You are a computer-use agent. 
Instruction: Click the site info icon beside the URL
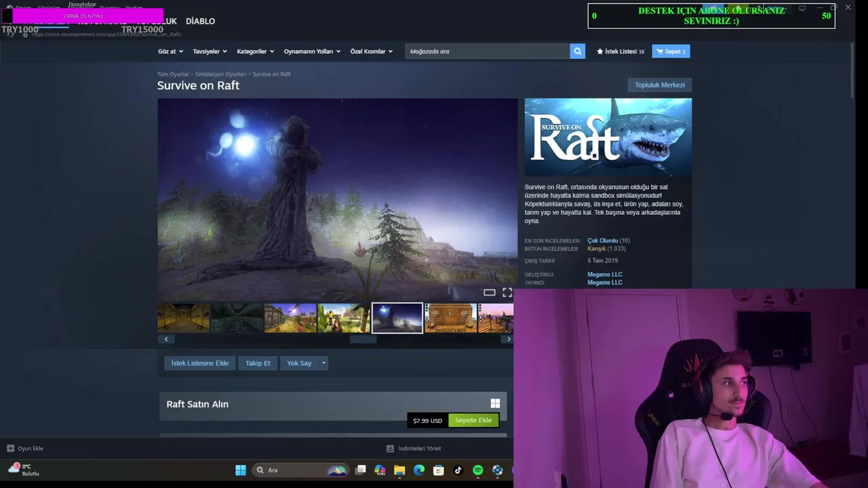tap(26, 34)
